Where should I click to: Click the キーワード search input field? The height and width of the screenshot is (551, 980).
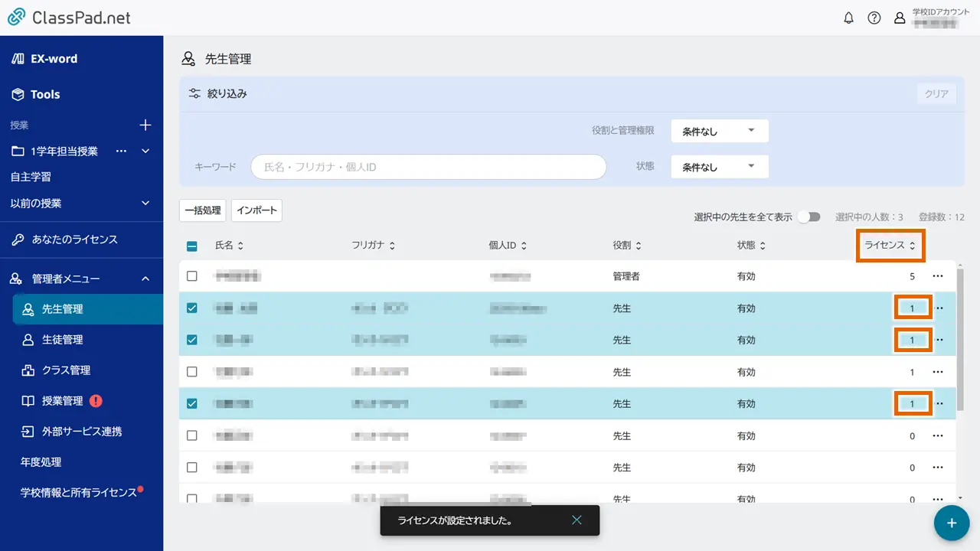428,166
